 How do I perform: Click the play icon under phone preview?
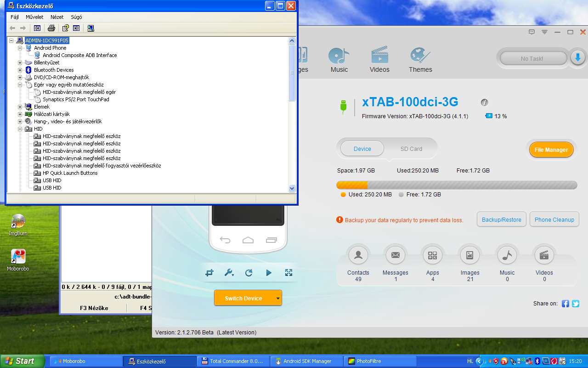pyautogui.click(x=269, y=273)
